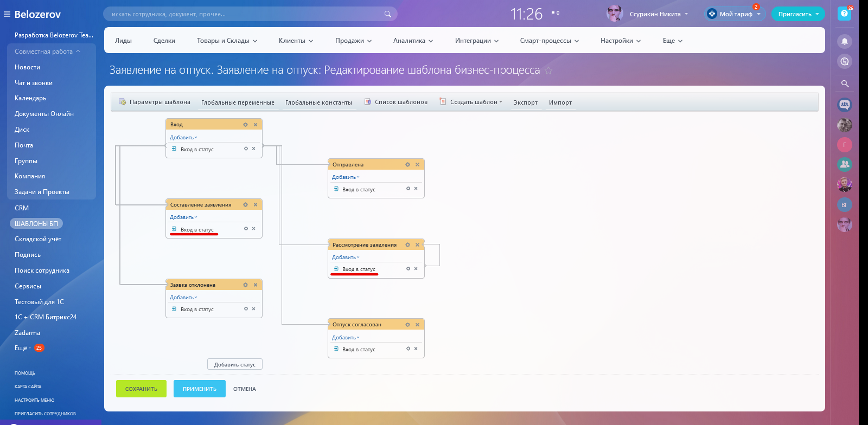Screen dimensions: 868x425
Task: Click the blue ПРИМЕНИТЬ button
Action: point(200,389)
